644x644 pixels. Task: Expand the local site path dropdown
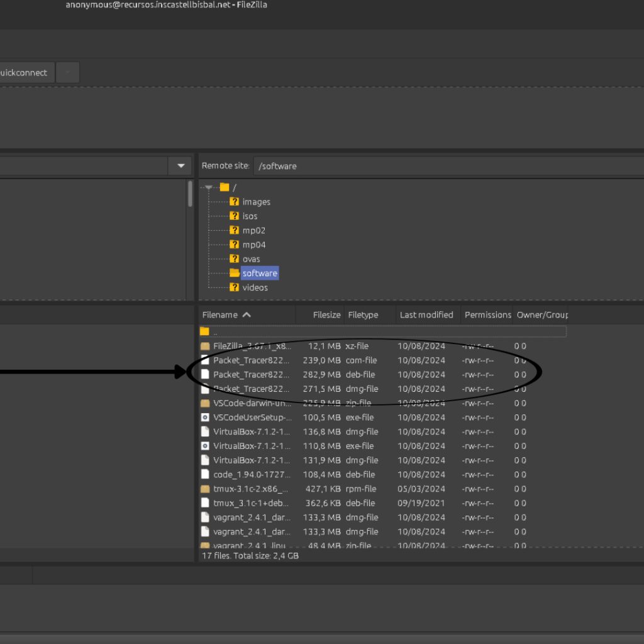click(x=180, y=166)
